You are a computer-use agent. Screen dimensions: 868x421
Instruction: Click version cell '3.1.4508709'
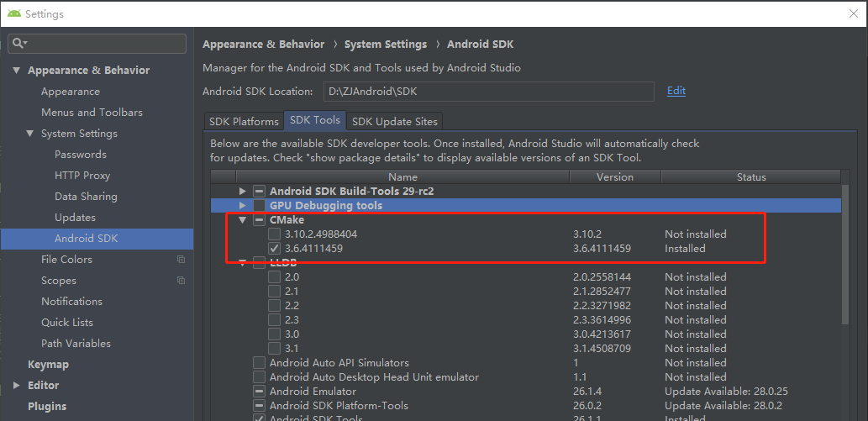click(602, 349)
